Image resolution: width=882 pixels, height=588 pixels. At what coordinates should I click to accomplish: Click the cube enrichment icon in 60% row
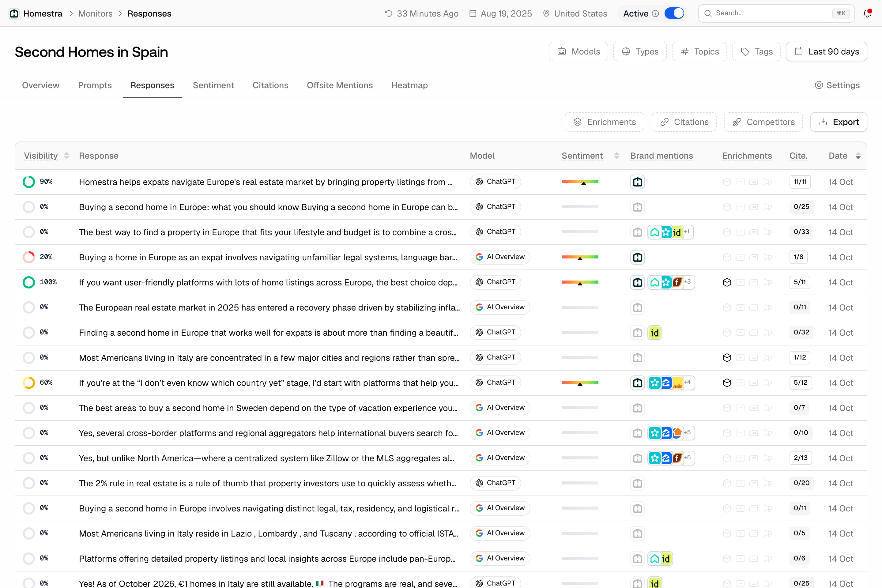point(727,383)
